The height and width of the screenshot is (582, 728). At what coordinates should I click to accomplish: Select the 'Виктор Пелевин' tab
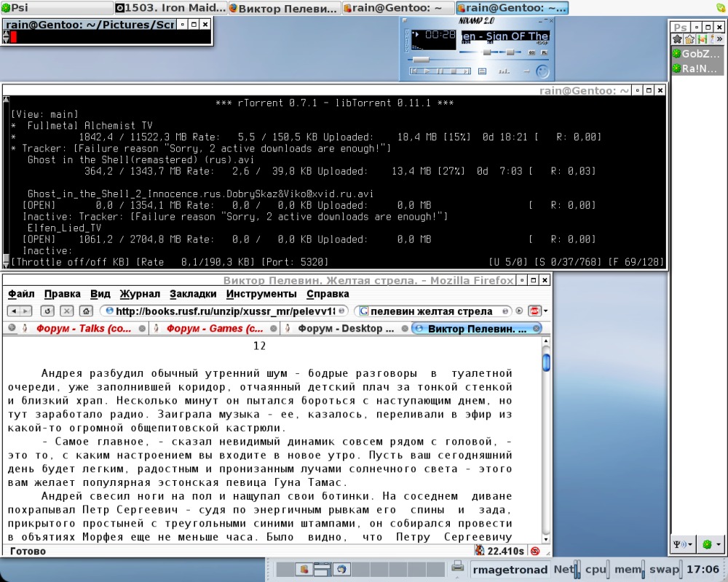(477, 329)
